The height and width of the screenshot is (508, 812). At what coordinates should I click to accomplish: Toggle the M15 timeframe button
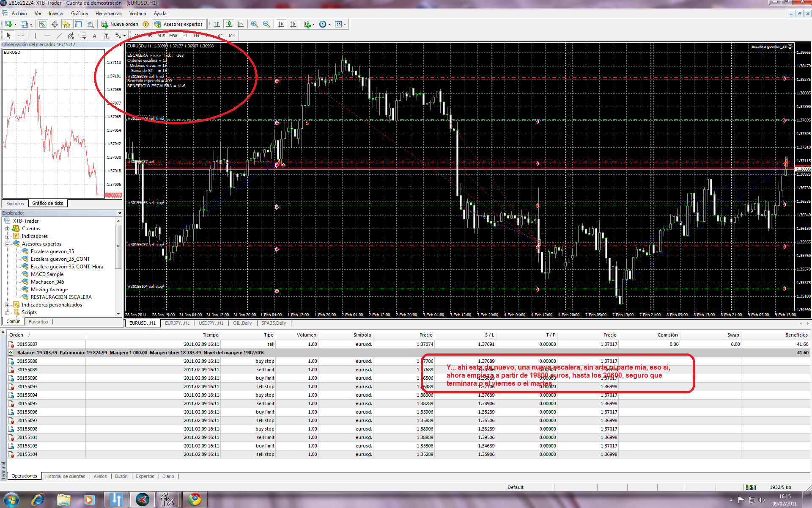click(x=161, y=36)
